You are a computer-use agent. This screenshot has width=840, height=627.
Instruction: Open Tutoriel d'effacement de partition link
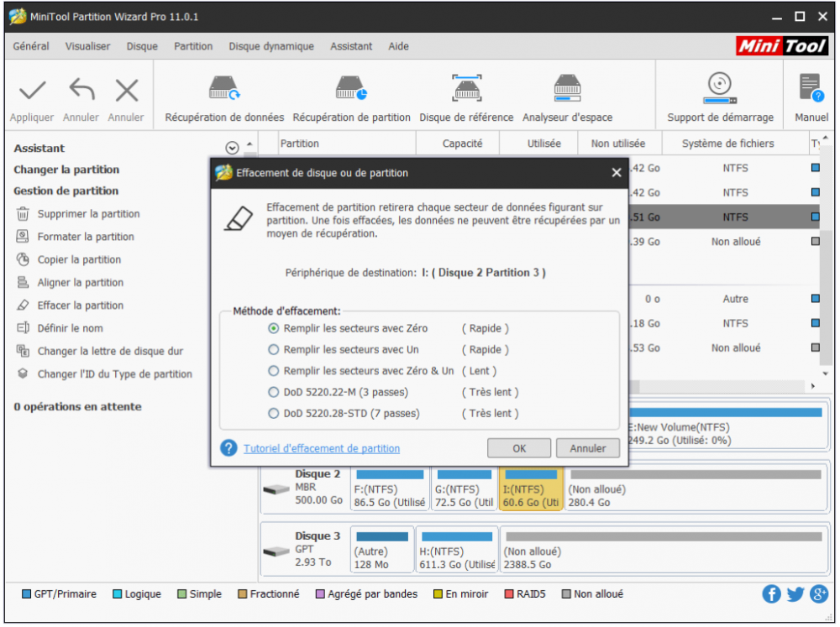(x=322, y=448)
